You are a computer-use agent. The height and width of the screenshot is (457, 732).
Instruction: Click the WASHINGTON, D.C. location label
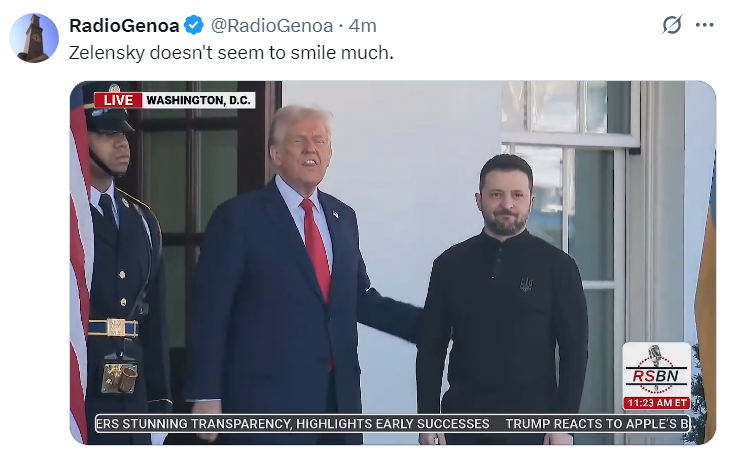coord(198,100)
